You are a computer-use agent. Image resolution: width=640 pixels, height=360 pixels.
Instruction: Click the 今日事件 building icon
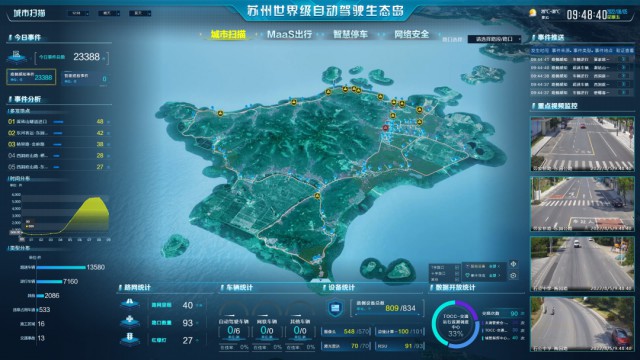coord(16,57)
